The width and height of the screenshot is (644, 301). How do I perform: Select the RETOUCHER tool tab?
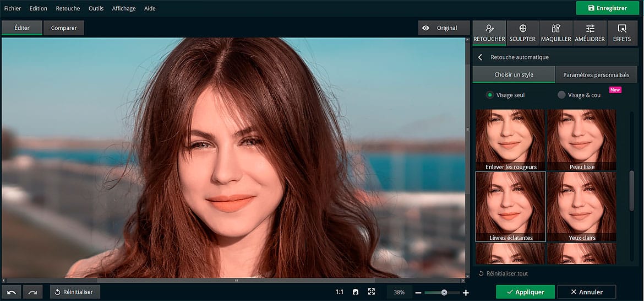[489, 33]
